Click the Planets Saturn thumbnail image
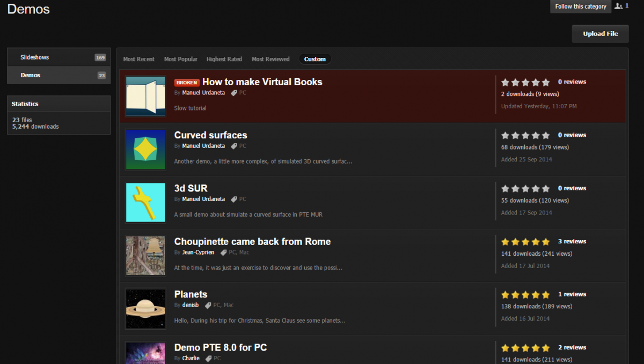 point(145,309)
